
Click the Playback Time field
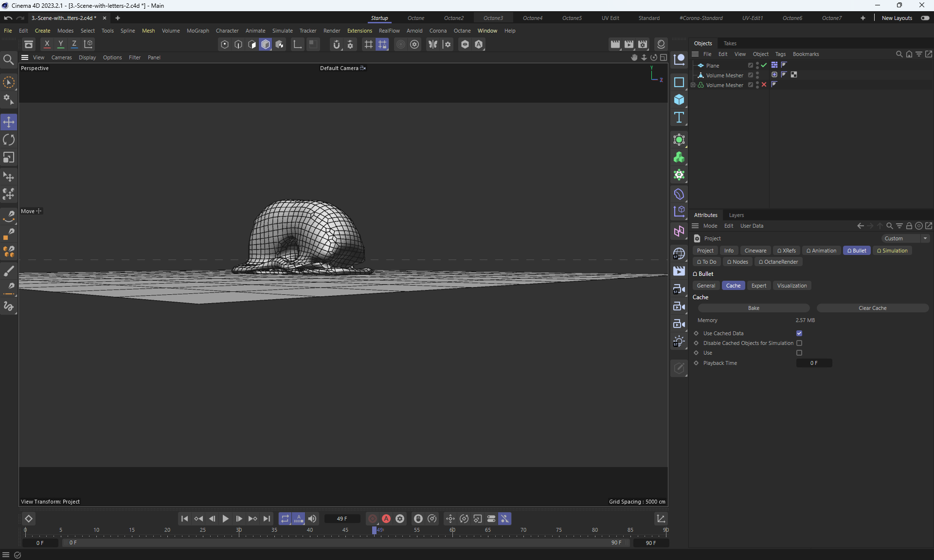click(814, 363)
